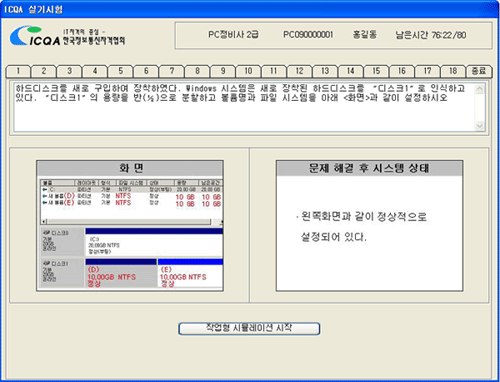Click the 화면 panel header
The image size is (500, 382).
click(x=130, y=168)
